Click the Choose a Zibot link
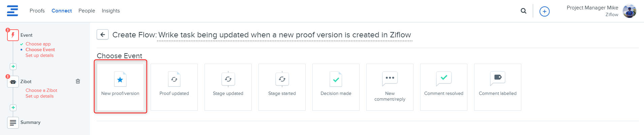 point(41,91)
